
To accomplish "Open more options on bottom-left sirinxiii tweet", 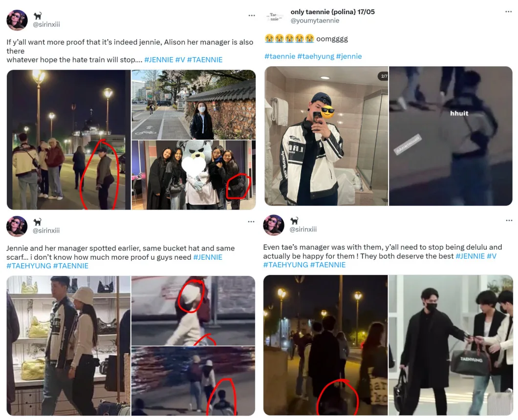I will pos(251,222).
